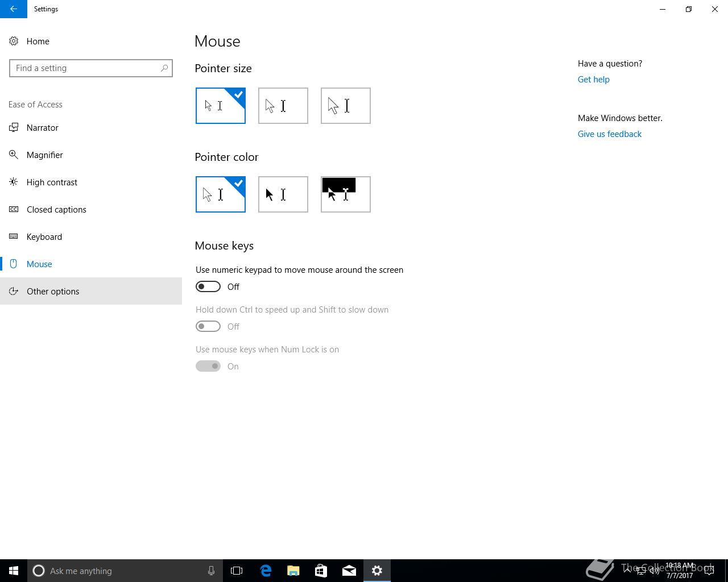Open File Explorer from taskbar
The image size is (728, 582).
[x=293, y=571]
